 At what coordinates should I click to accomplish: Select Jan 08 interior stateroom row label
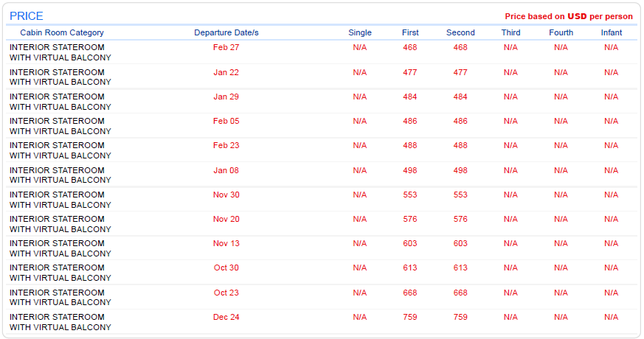[60, 175]
